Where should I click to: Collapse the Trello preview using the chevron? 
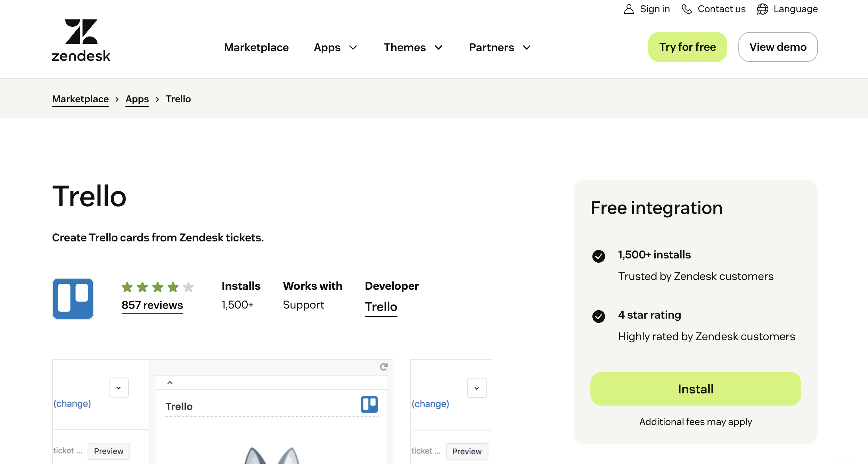tap(170, 382)
